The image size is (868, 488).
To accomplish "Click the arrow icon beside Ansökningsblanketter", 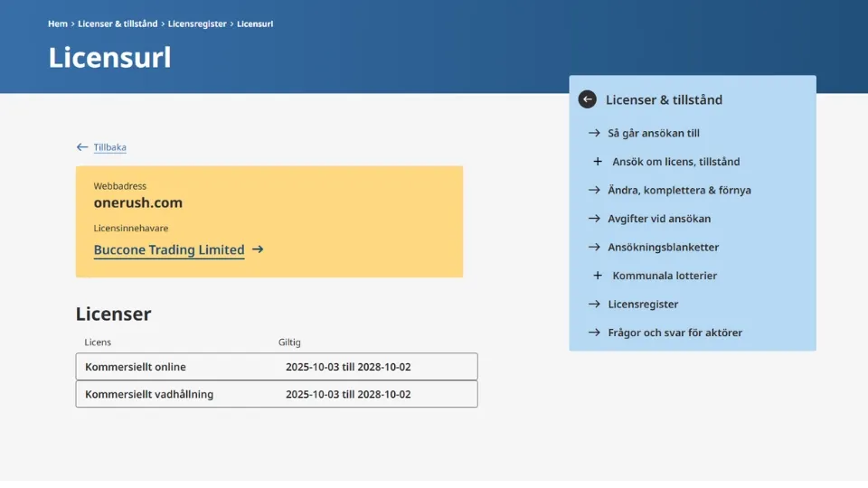I will coord(594,247).
